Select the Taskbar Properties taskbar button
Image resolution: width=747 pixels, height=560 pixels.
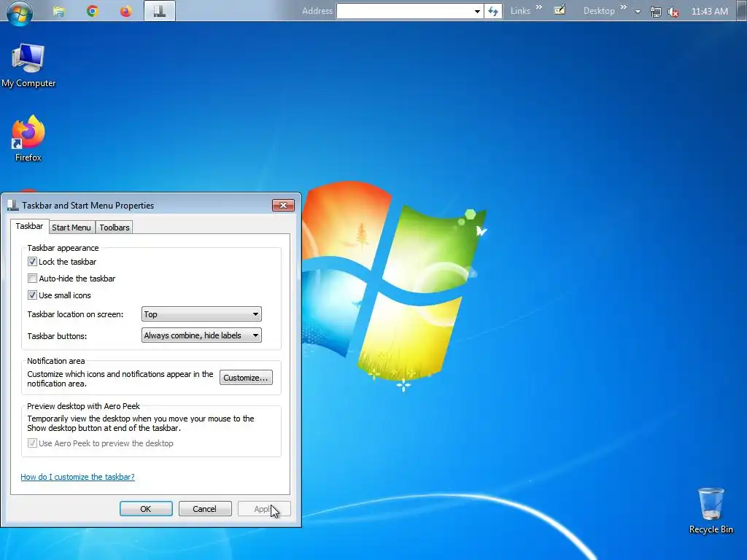tap(160, 11)
